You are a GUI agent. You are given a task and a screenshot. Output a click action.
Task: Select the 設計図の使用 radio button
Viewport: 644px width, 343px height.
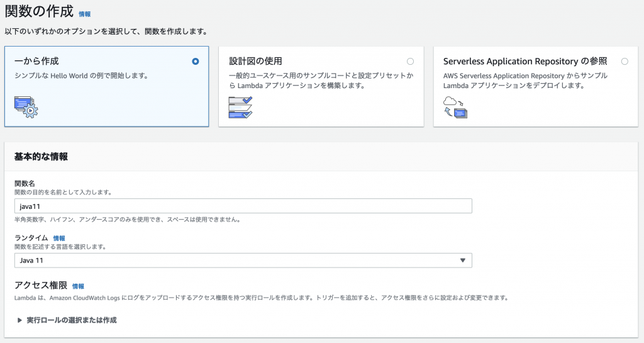[410, 61]
